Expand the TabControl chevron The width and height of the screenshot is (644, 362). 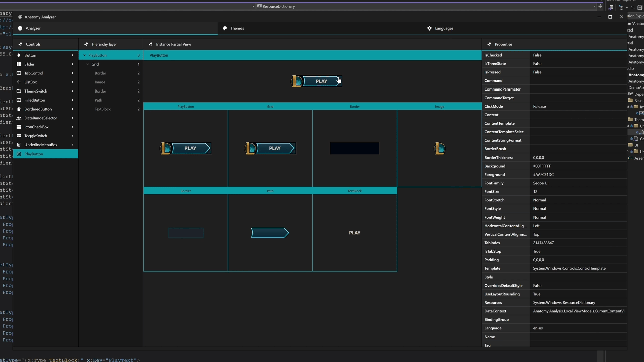(x=72, y=73)
